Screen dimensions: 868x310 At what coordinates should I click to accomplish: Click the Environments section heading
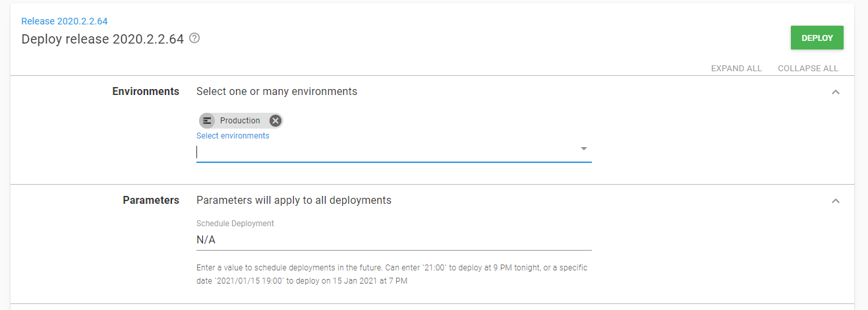(146, 92)
